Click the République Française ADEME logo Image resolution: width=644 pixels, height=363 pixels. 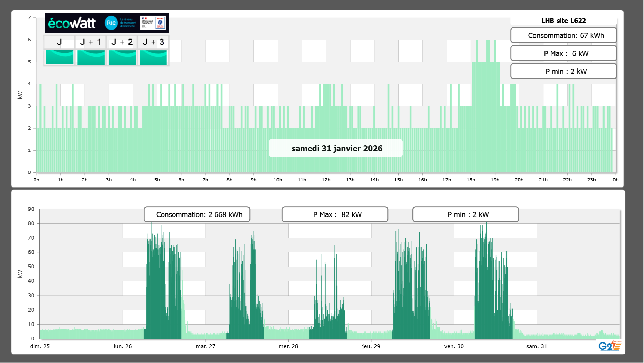click(153, 23)
